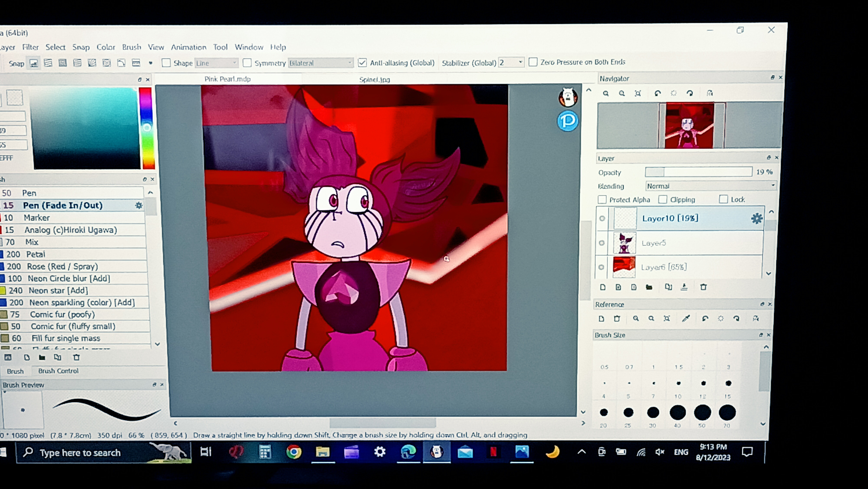Rotate canvas left in Navigator panel
Viewport: 868px width, 489px height.
pos(658,93)
